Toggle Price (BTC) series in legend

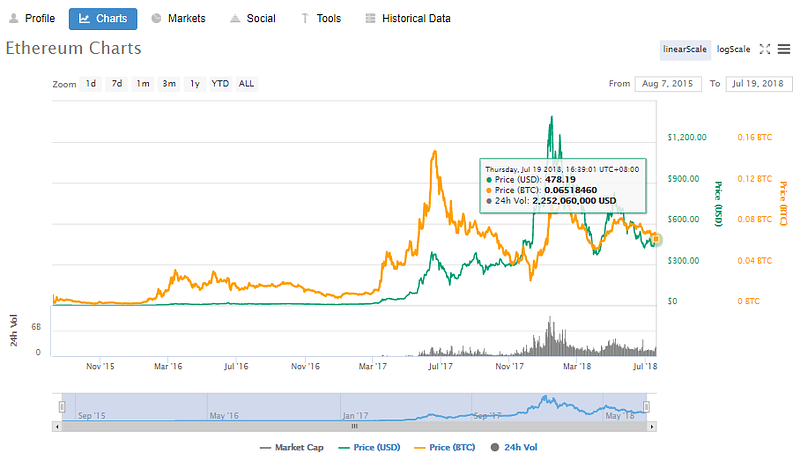(x=445, y=448)
